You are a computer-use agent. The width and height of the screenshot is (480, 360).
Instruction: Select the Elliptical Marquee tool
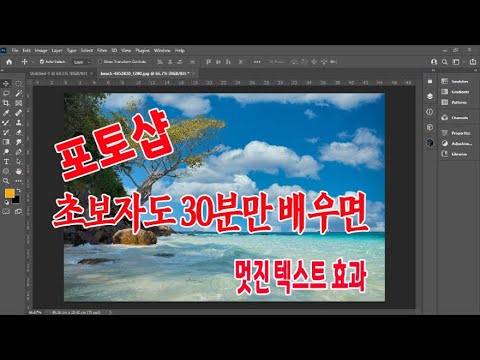19,84
